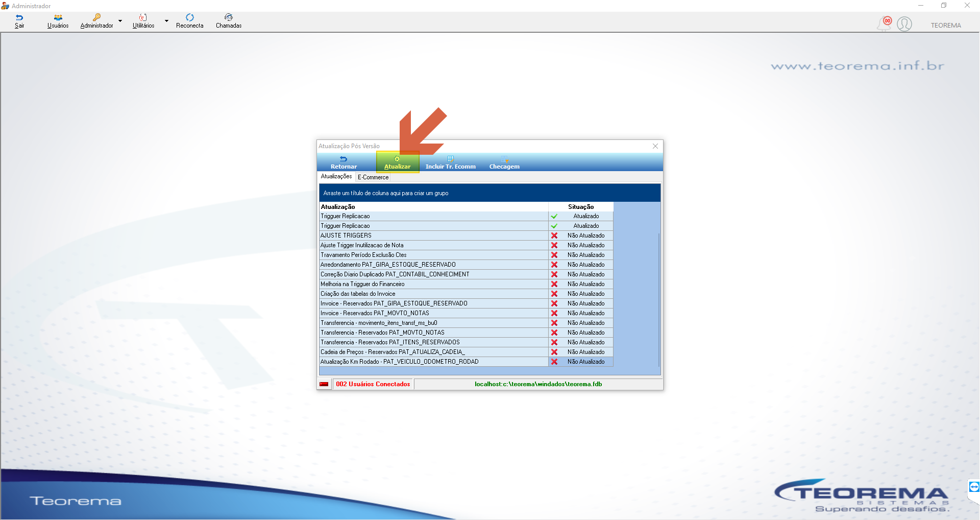980x520 pixels.
Task: Click red X icon for AJUSTE TRIGGERS
Action: [x=554, y=236]
